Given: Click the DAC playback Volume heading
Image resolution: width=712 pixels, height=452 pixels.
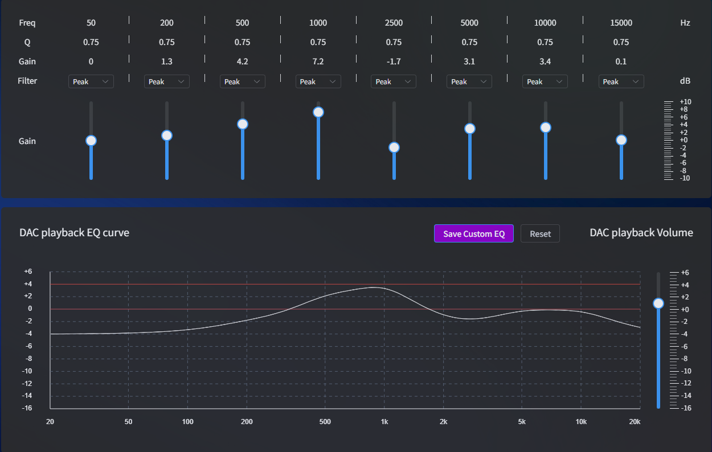Looking at the screenshot, I should (641, 233).
